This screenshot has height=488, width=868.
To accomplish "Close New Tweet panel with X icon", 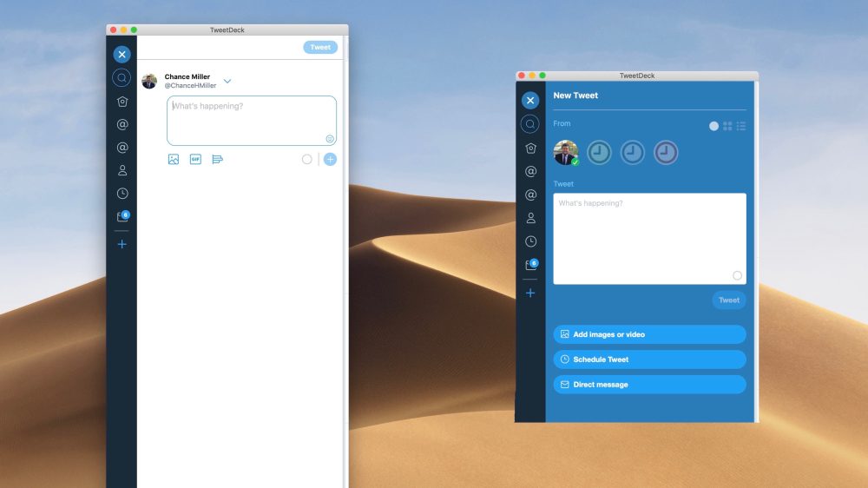I will [530, 100].
